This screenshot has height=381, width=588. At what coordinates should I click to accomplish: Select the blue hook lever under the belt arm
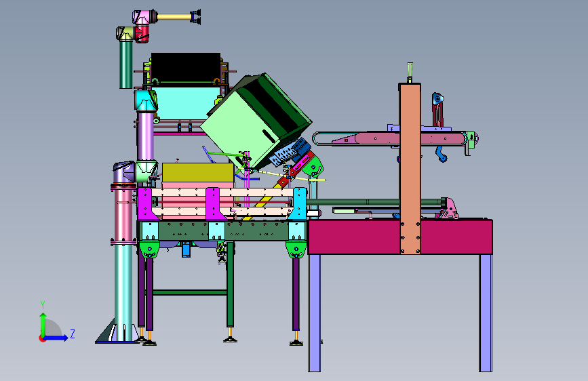(441, 155)
